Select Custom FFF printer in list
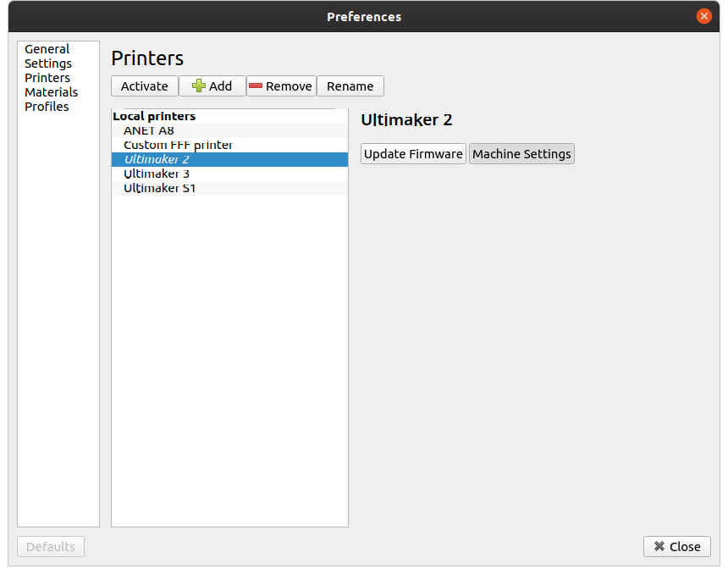Screen dimensions: 728x574 [x=229, y=145]
